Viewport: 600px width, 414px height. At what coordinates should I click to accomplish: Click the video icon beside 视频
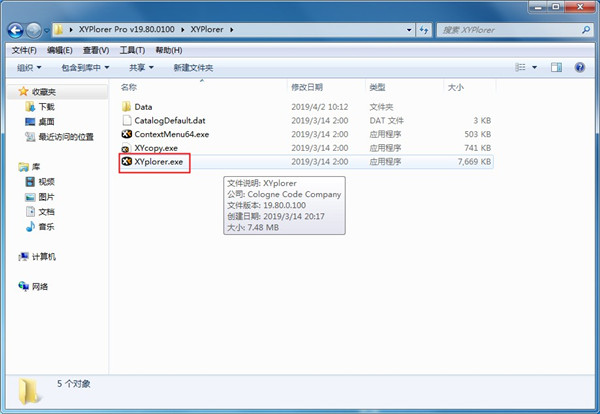click(x=30, y=181)
